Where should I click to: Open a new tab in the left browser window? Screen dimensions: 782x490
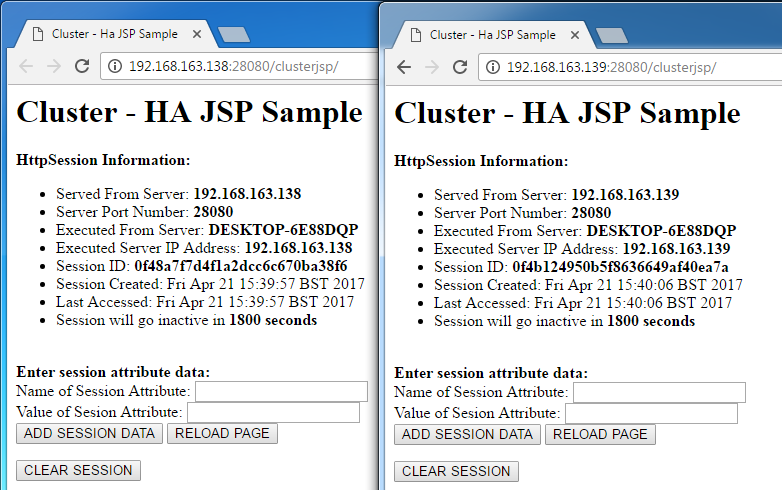(233, 35)
